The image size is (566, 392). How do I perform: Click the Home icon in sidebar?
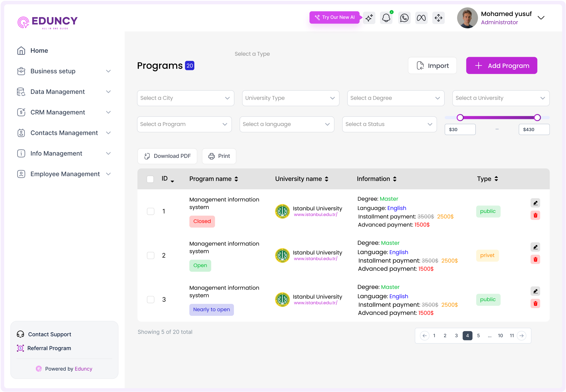(21, 51)
